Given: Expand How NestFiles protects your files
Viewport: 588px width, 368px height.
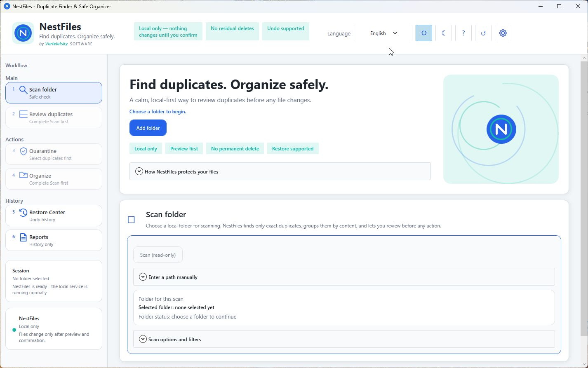Looking at the screenshot, I should 280,171.
